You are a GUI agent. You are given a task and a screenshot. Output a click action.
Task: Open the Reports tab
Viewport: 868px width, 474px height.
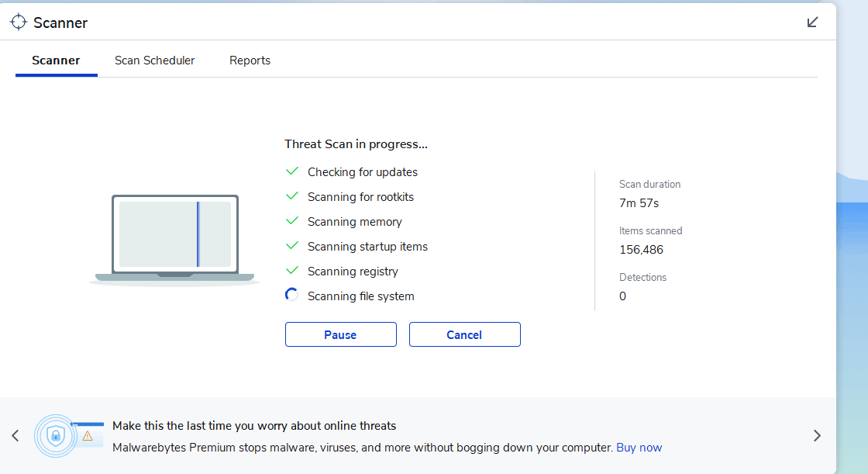click(x=250, y=61)
